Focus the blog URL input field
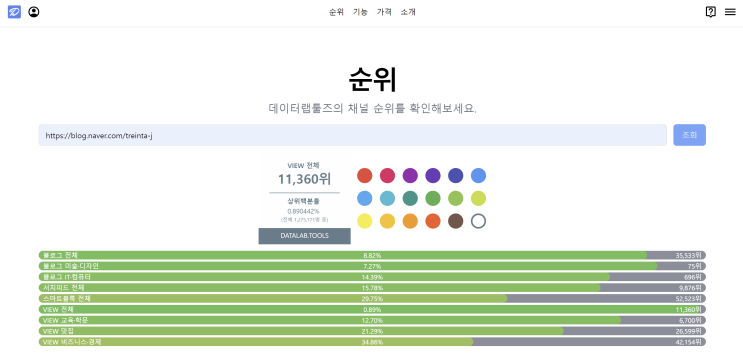Screen dimensions: 743x362 coord(353,135)
